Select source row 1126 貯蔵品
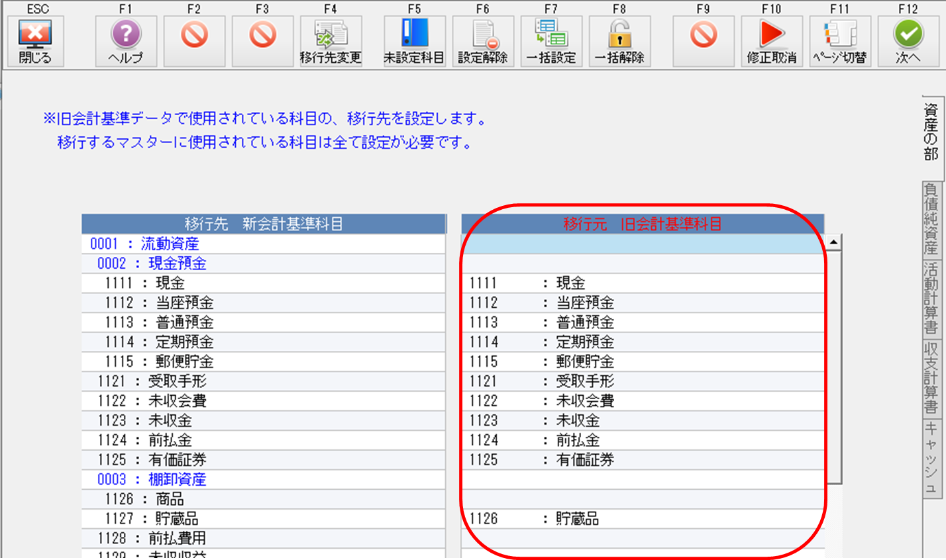This screenshot has width=946, height=560. (x=643, y=519)
